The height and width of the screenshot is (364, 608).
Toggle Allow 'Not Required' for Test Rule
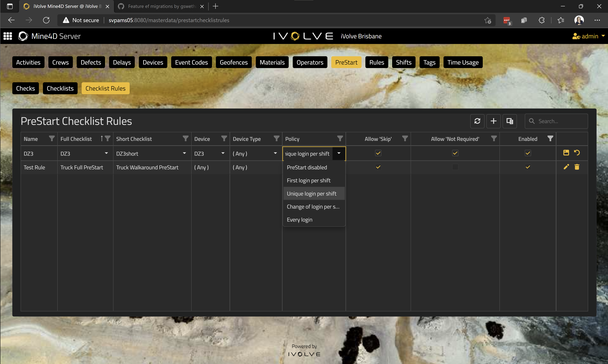[455, 167]
